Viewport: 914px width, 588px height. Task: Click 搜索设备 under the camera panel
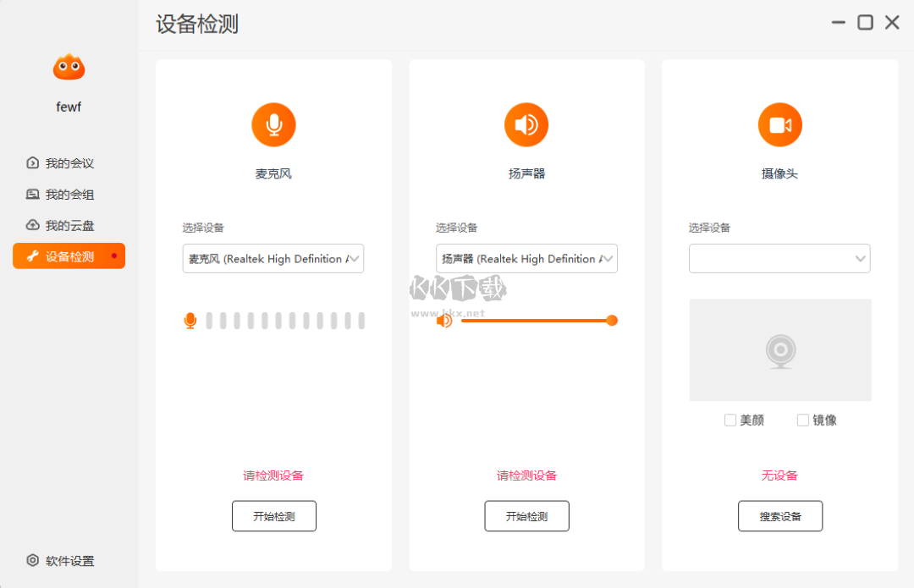(x=779, y=516)
